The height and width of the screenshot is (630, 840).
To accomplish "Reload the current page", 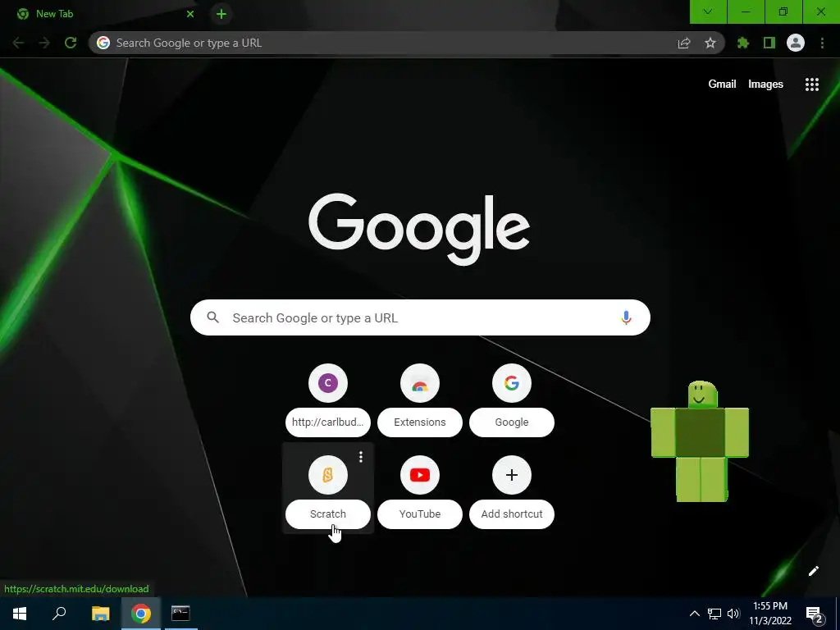I will [x=71, y=43].
